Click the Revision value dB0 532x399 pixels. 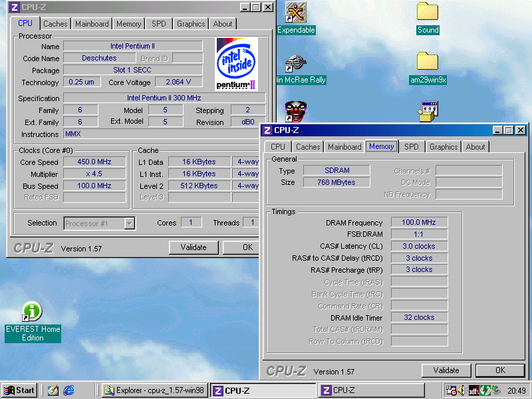pos(248,122)
